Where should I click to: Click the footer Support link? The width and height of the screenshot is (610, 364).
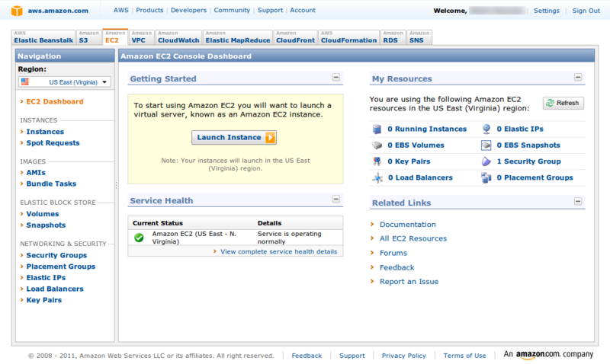[x=352, y=356]
